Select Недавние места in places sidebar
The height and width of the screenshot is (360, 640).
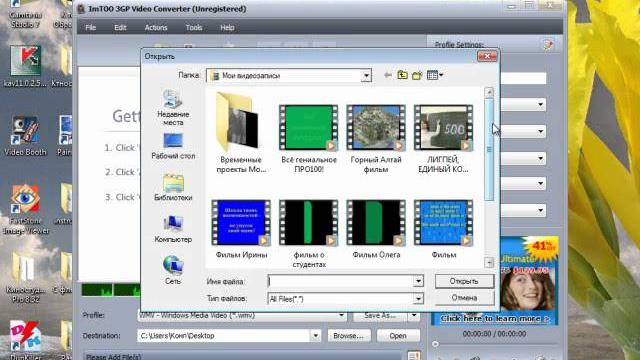[x=173, y=108]
